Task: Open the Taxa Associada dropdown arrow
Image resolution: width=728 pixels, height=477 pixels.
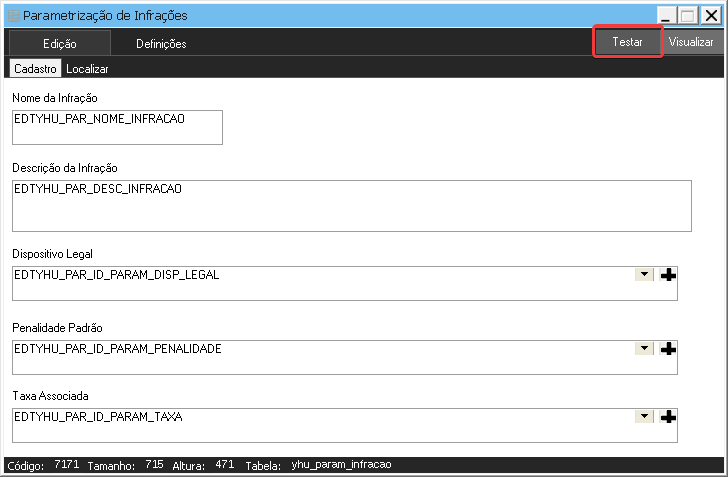Action: click(x=644, y=417)
